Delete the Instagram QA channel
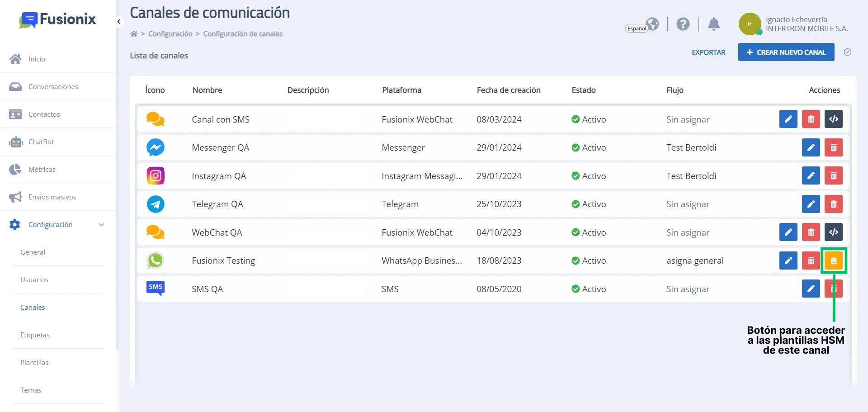This screenshot has height=412, width=868. [x=833, y=176]
